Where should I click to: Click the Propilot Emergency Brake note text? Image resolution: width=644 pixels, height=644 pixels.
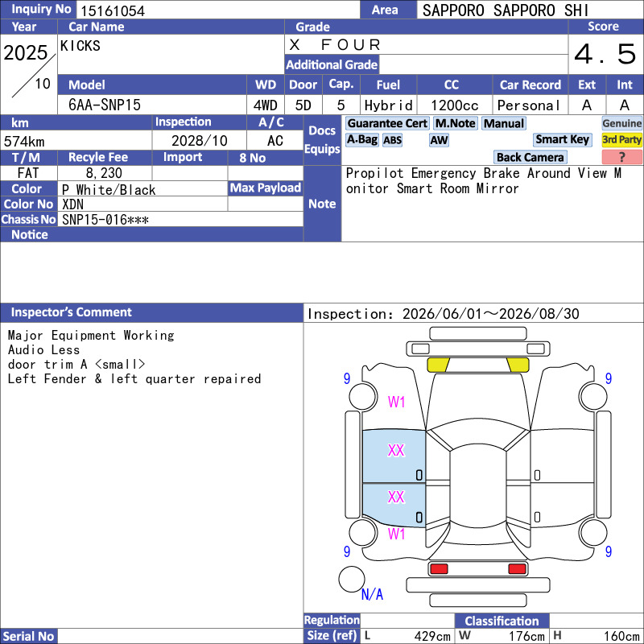(484, 180)
